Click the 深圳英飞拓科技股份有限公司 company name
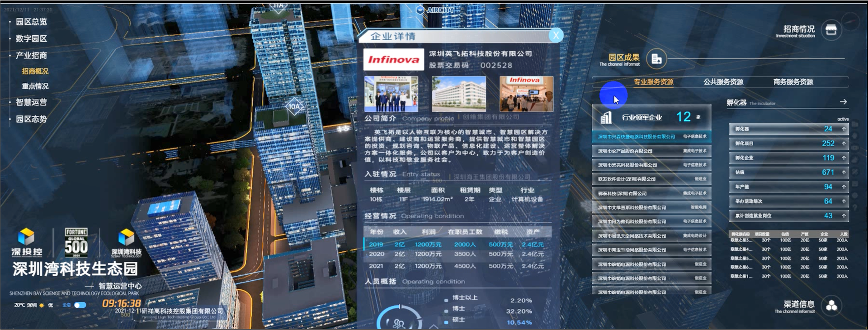 tap(480, 53)
